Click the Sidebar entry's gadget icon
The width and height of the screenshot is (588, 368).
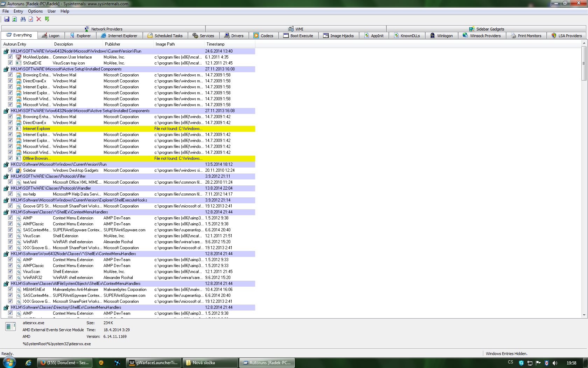click(19, 170)
